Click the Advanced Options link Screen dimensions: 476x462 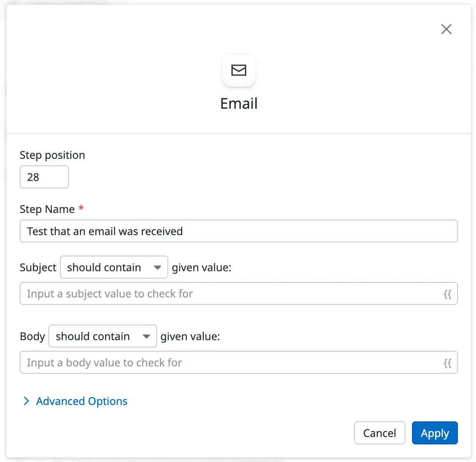click(x=82, y=401)
